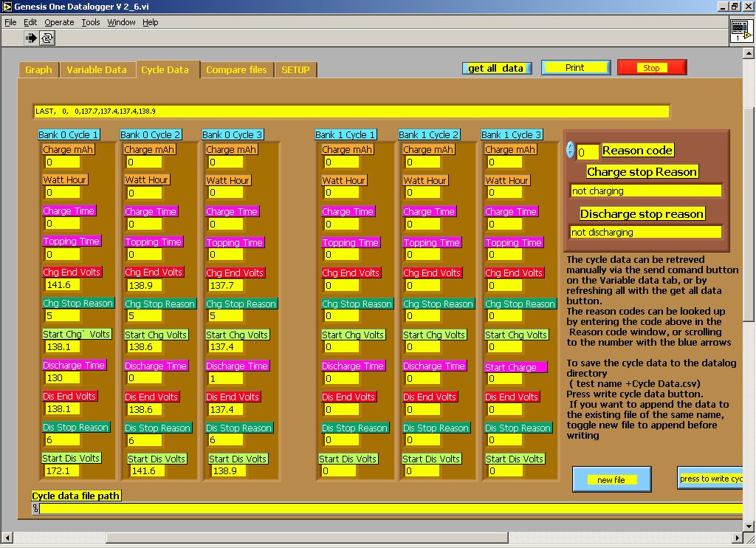Click the Bank 1 Cycle 1 header
Screen dimensions: 756x548
coord(346,135)
